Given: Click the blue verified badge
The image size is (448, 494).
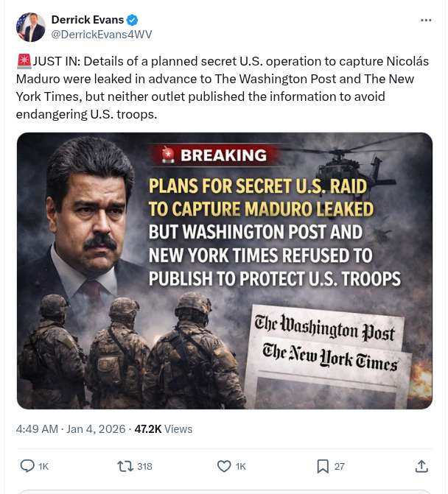Looking at the screenshot, I should click(132, 20).
